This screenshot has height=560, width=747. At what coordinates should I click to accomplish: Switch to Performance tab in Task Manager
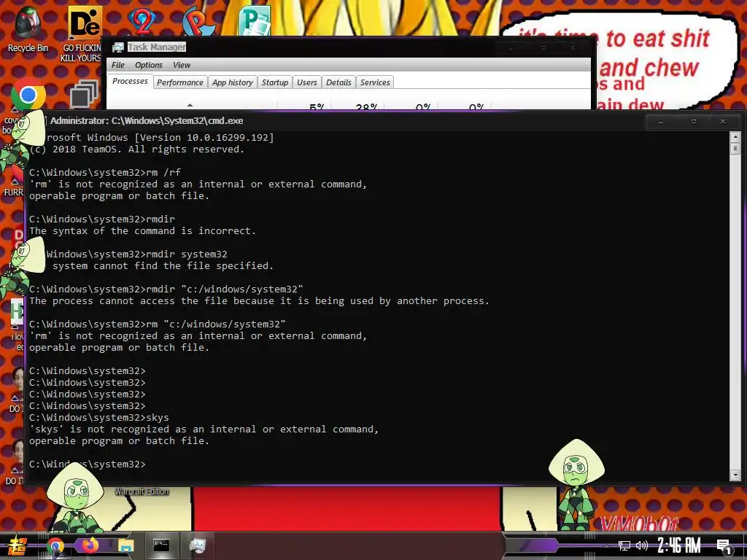pyautogui.click(x=180, y=82)
